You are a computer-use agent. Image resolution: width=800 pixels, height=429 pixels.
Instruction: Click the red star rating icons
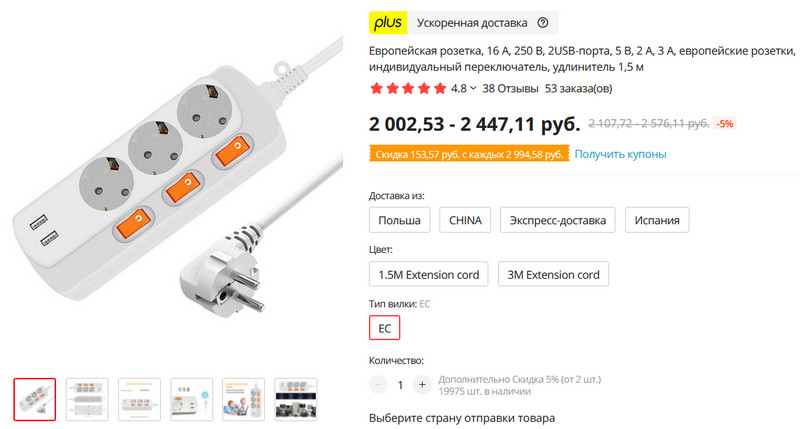click(x=408, y=88)
